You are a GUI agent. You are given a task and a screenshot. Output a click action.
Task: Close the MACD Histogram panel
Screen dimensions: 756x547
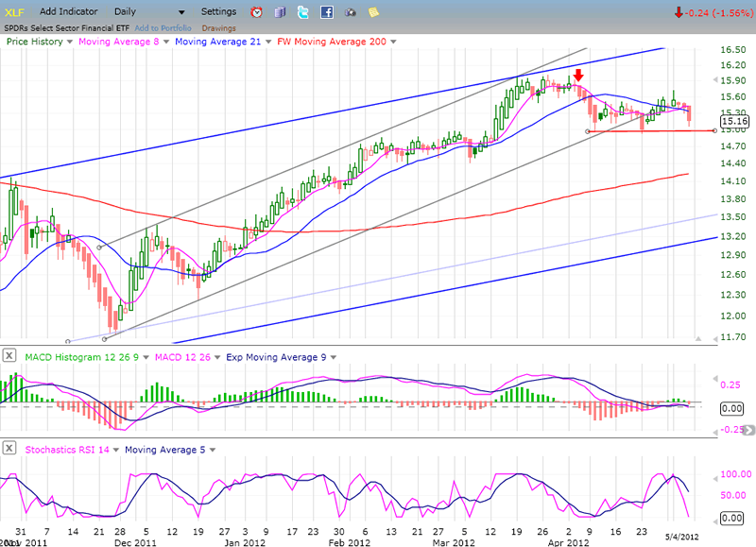click(x=9, y=355)
